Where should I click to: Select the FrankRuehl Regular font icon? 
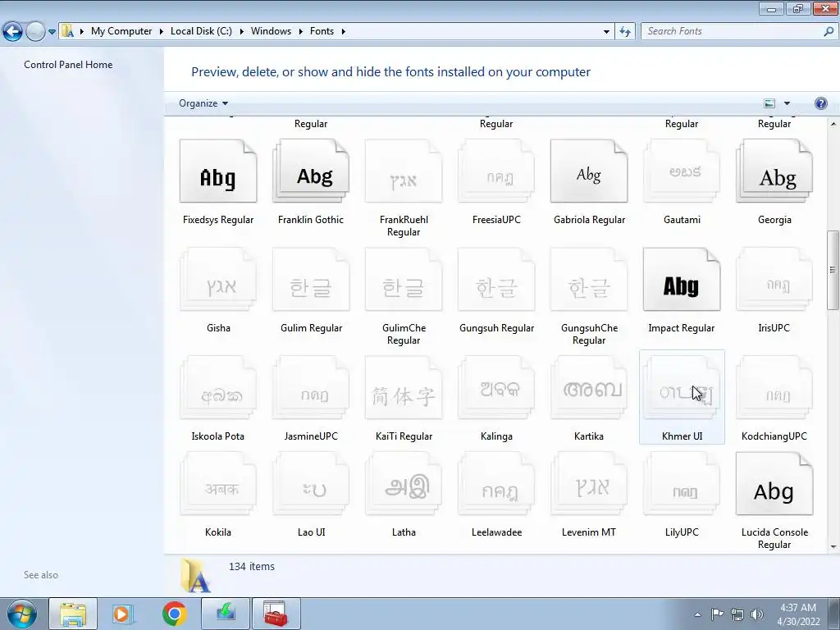tap(404, 171)
